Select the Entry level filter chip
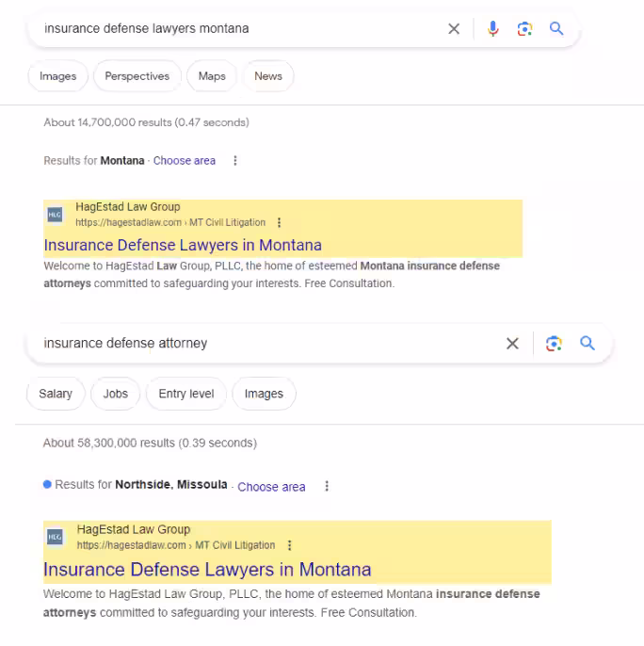 tap(186, 394)
